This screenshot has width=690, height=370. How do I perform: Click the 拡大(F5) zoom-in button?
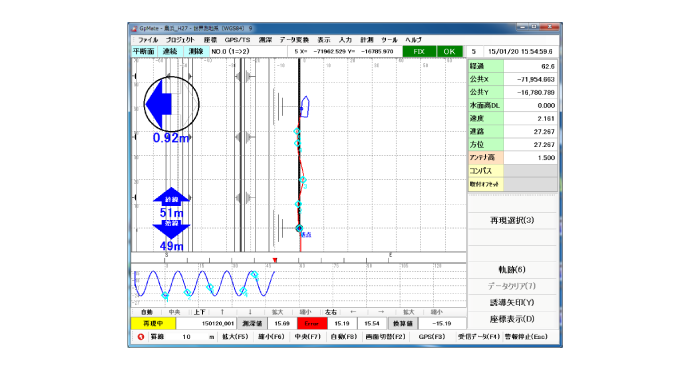pyautogui.click(x=235, y=337)
